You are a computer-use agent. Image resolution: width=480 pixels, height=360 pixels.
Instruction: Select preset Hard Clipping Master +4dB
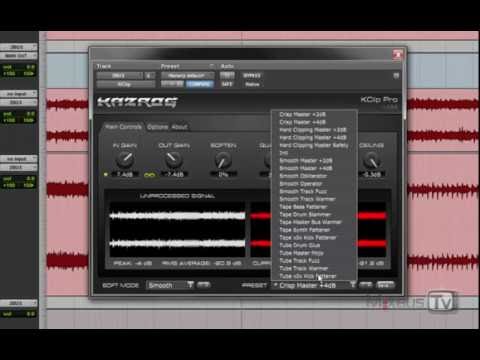pyautogui.click(x=313, y=137)
